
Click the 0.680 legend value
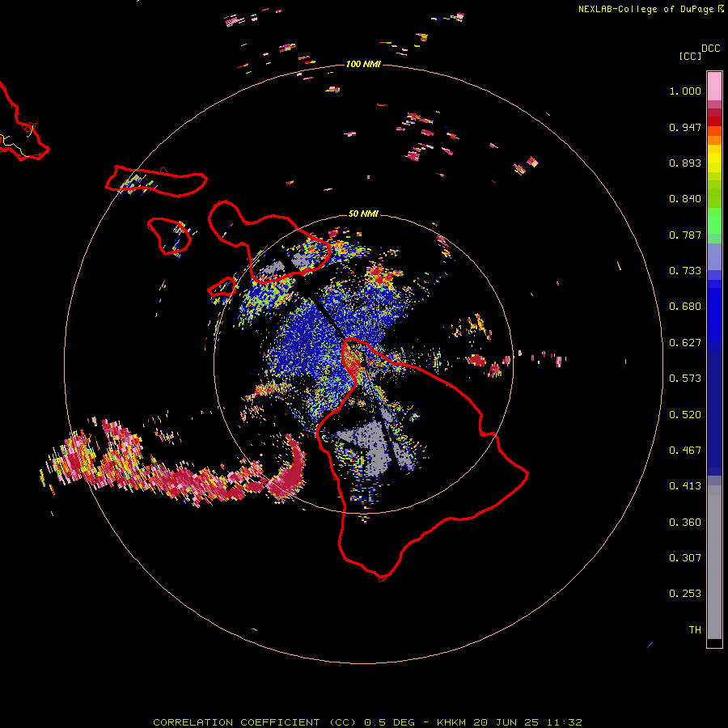[685, 307]
